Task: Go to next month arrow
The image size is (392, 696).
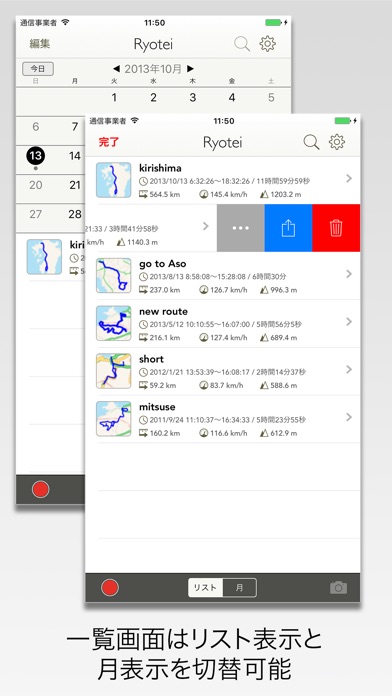Action: [x=190, y=69]
